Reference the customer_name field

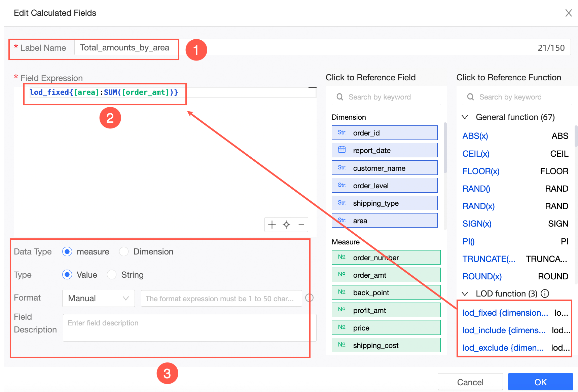tap(385, 168)
